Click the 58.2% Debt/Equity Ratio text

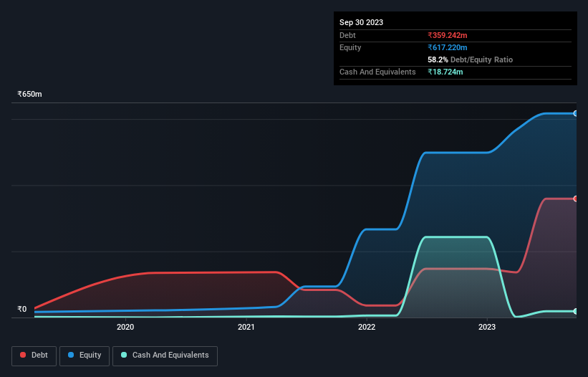[x=471, y=59]
